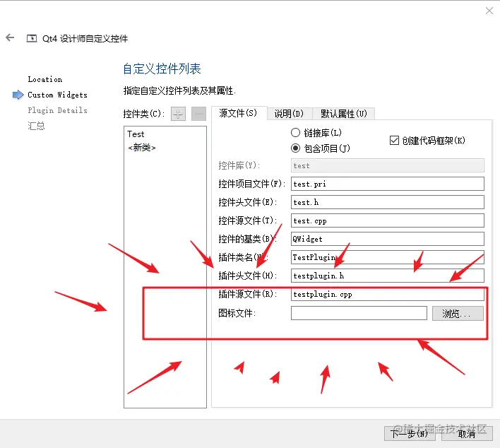Click the 图标文件 label
This screenshot has width=500, height=448.
tap(237, 313)
